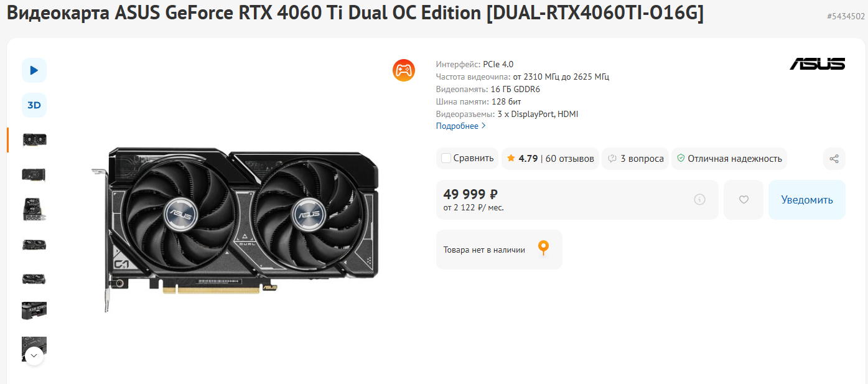The width and height of the screenshot is (868, 384).
Task: Click the main graphics card image
Action: (x=235, y=228)
